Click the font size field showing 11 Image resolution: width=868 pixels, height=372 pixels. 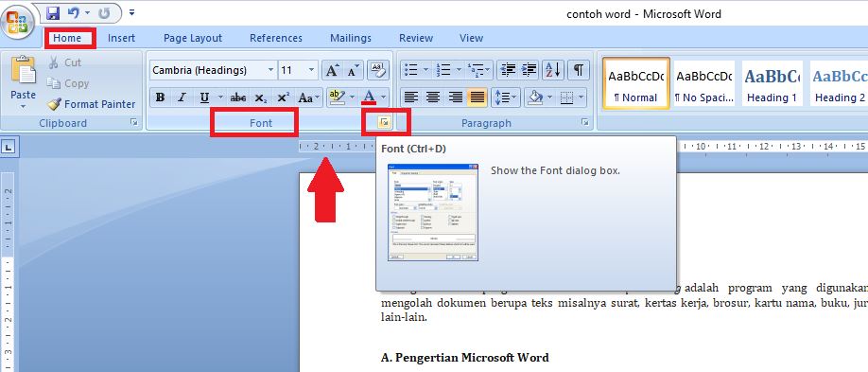292,70
